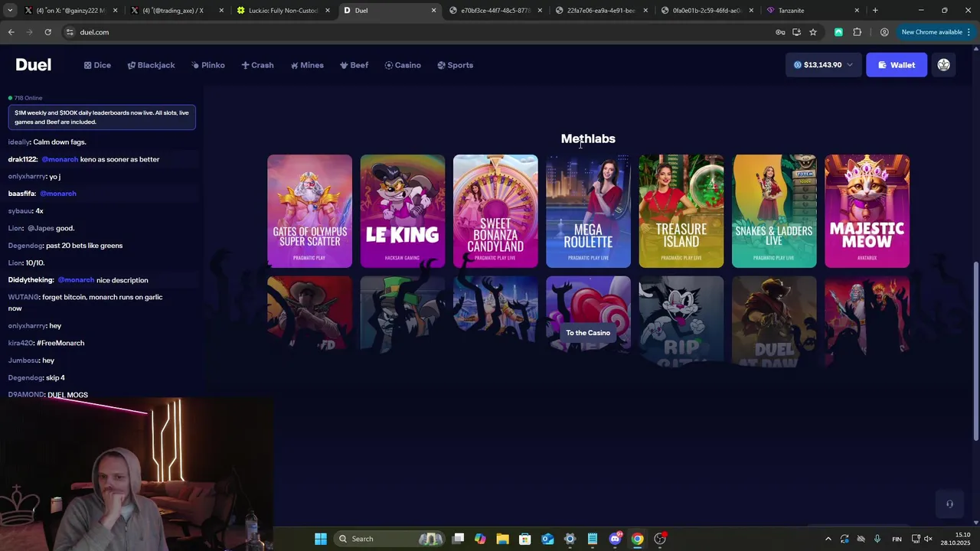Viewport: 980px width, 551px height.
Task: Click @monarch mention in baasfifa's message
Action: [58, 194]
